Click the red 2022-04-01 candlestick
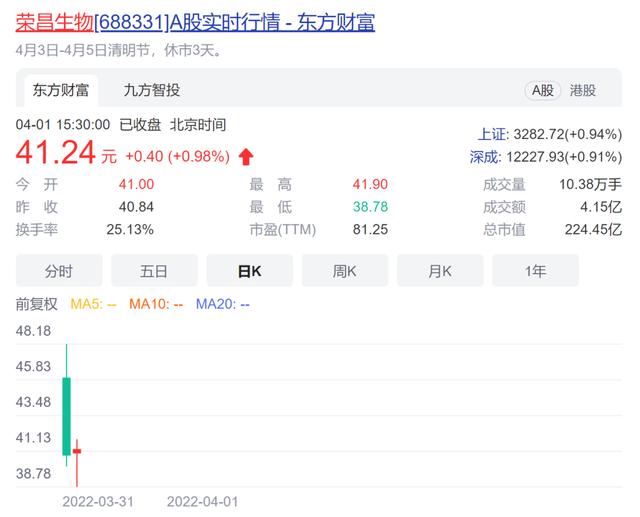This screenshot has height=517, width=640. pyautogui.click(x=77, y=451)
